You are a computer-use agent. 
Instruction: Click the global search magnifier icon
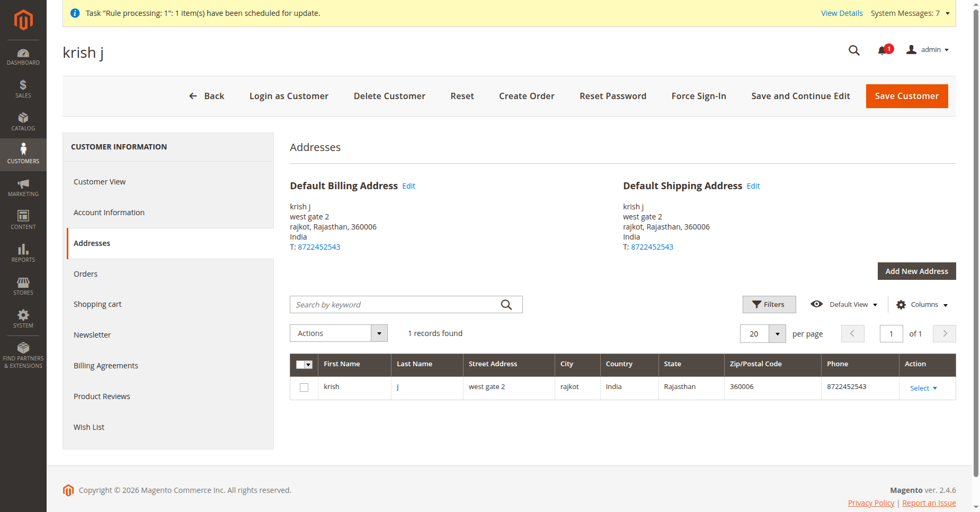coord(854,50)
